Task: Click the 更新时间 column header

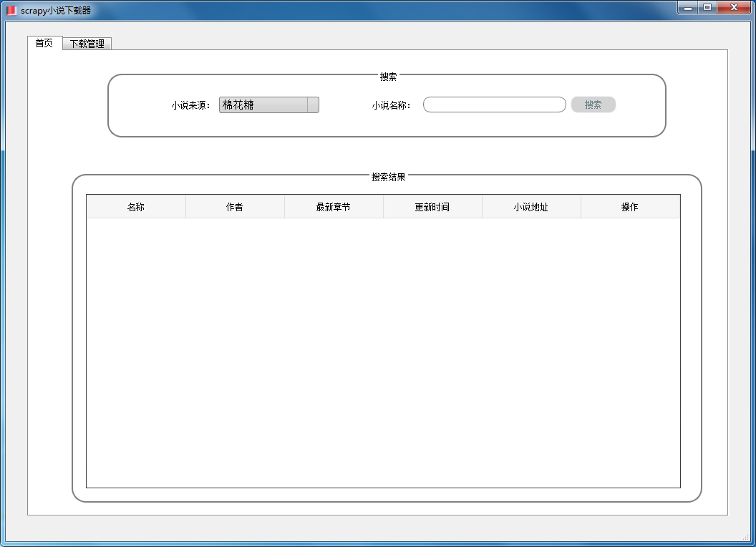Action: pyautogui.click(x=432, y=207)
